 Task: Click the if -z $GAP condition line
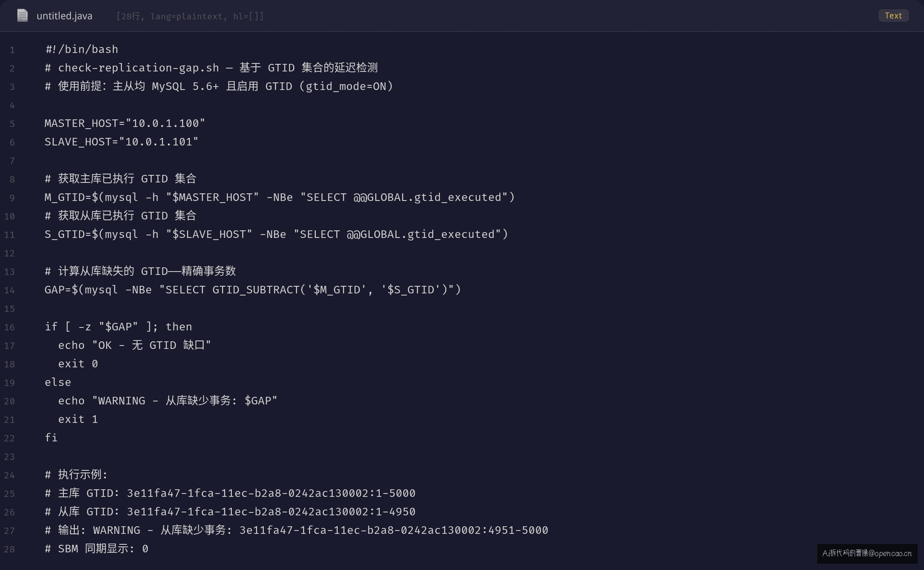click(118, 327)
